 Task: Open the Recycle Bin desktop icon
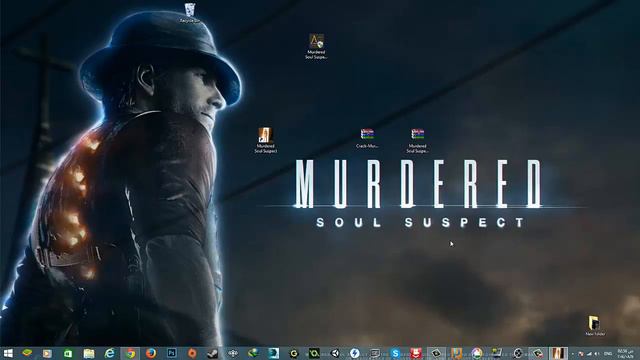point(190,13)
